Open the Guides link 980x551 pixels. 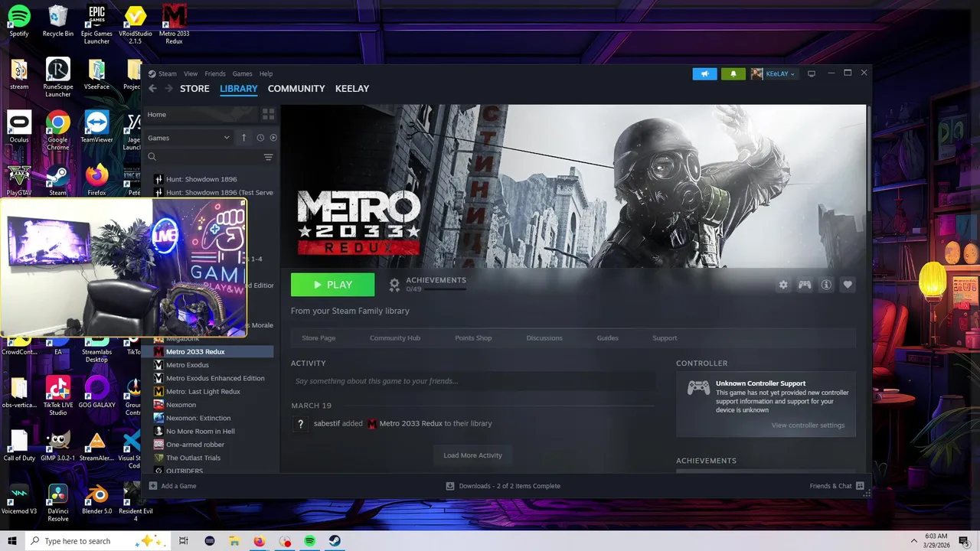608,338
